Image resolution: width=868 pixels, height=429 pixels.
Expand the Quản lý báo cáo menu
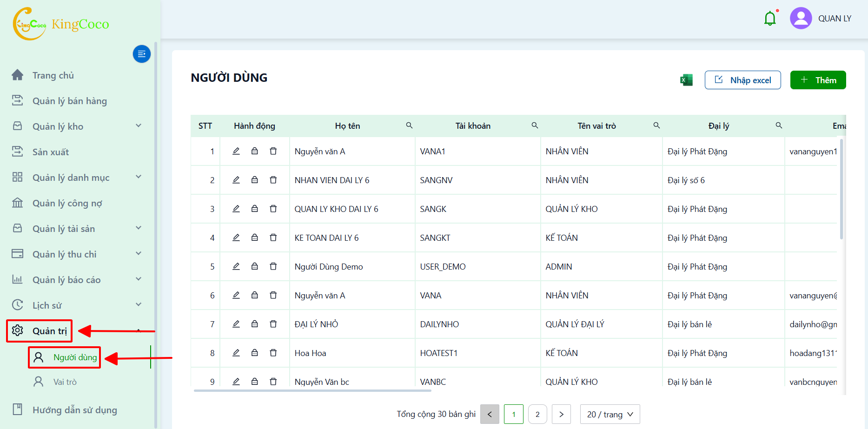coord(138,279)
